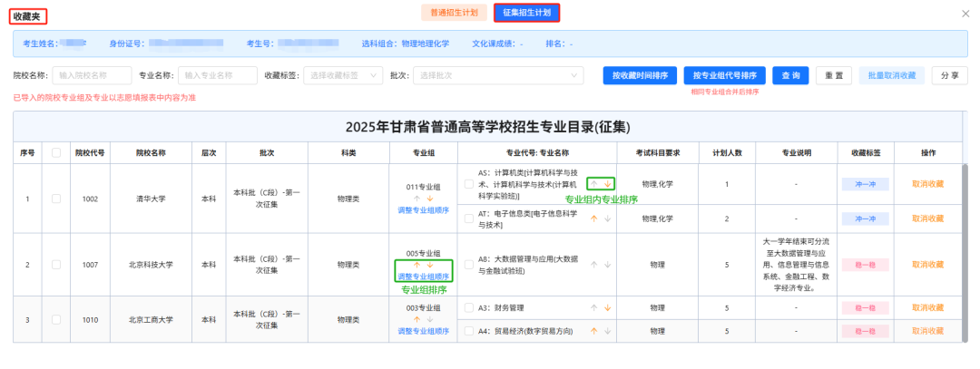
Task: Click the 查询 search button
Action: tap(790, 75)
